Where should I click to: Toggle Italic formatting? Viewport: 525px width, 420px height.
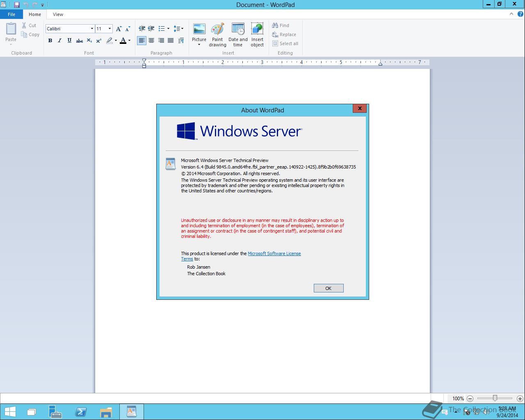(x=59, y=41)
